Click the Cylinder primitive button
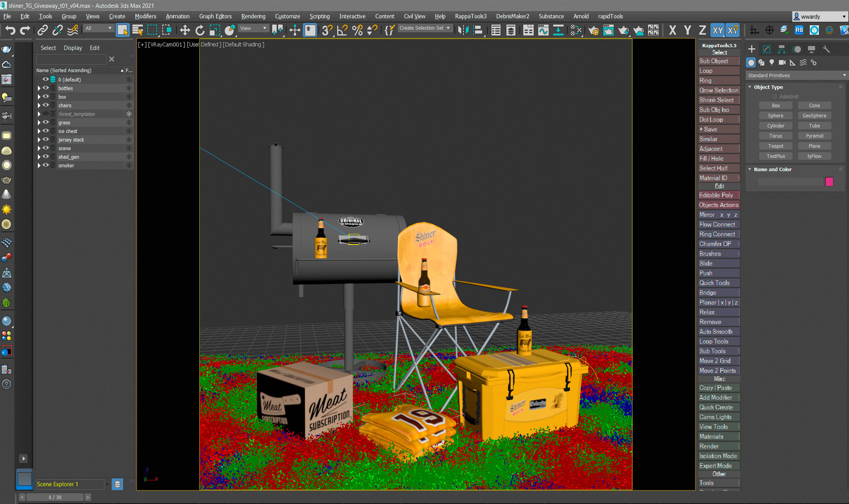 [776, 126]
